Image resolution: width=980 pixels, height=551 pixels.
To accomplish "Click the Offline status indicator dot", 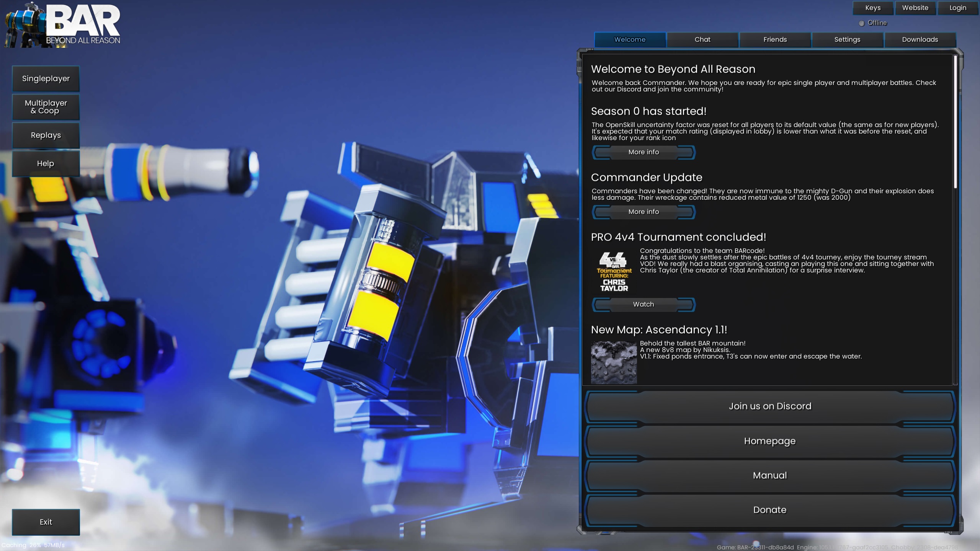I will coord(861,23).
